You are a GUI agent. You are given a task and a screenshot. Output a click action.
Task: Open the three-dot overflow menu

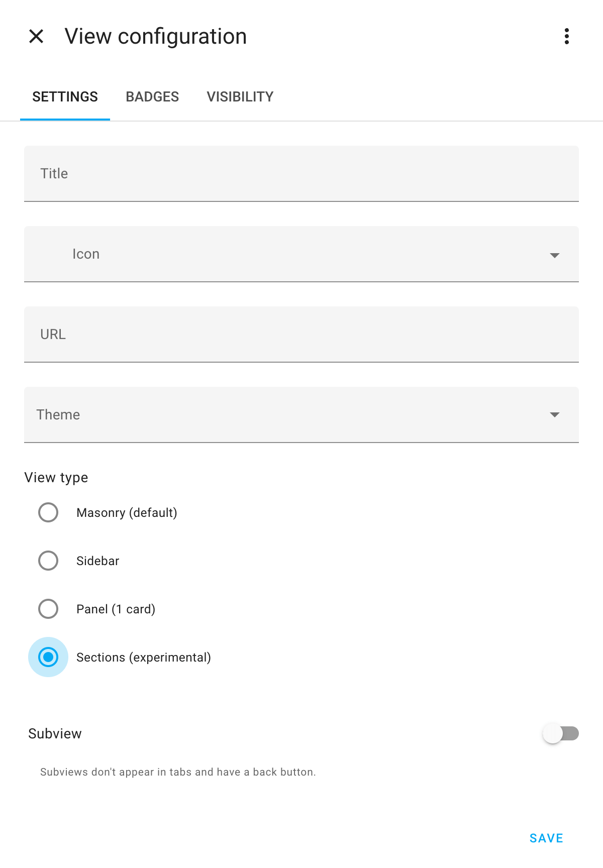click(x=567, y=36)
